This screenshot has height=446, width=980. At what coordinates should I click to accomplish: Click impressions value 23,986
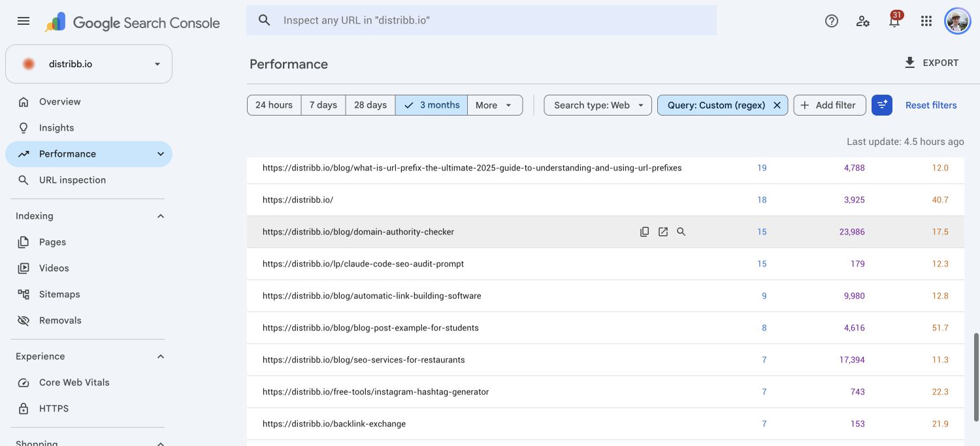tap(852, 232)
